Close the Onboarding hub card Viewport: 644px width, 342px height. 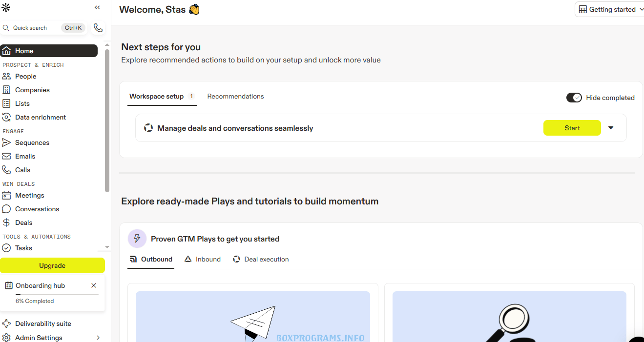point(94,285)
